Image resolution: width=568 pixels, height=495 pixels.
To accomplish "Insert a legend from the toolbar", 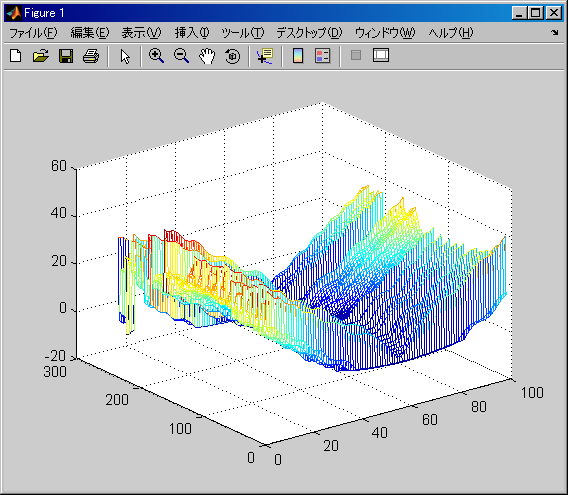I will point(322,56).
